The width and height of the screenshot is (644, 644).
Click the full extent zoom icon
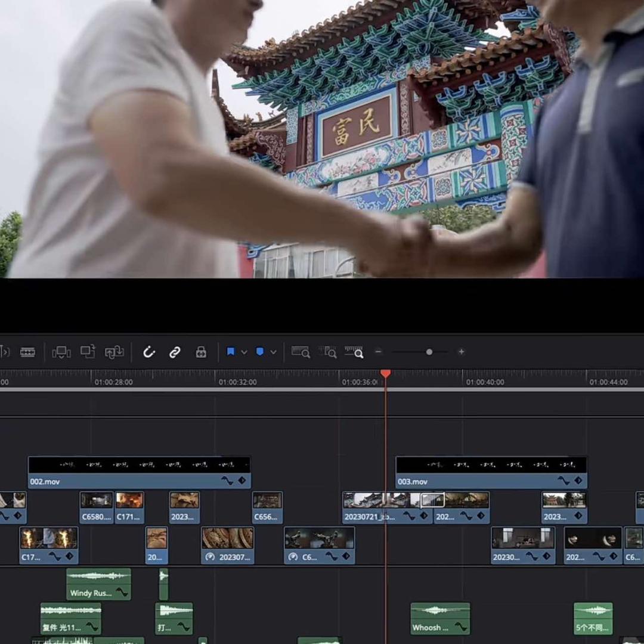pos(301,352)
